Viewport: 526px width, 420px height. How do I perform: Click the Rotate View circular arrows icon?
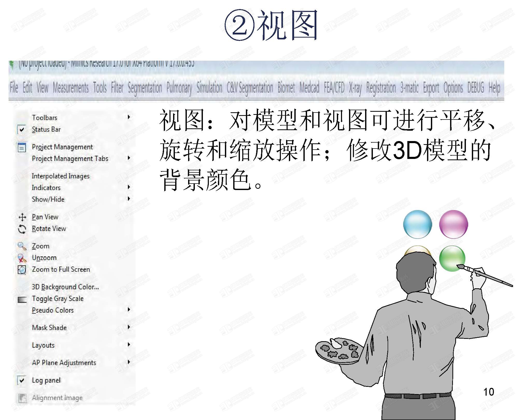[22, 229]
